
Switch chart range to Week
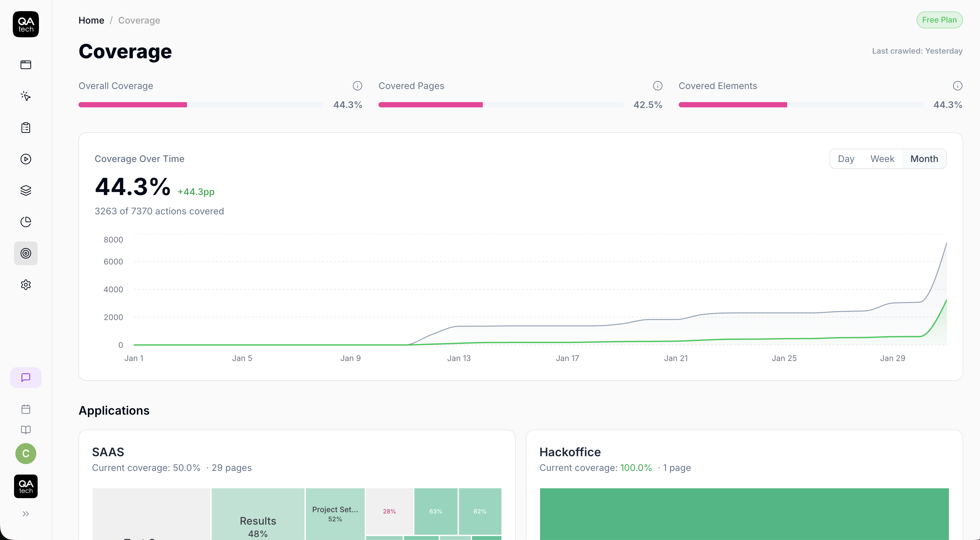click(x=882, y=159)
